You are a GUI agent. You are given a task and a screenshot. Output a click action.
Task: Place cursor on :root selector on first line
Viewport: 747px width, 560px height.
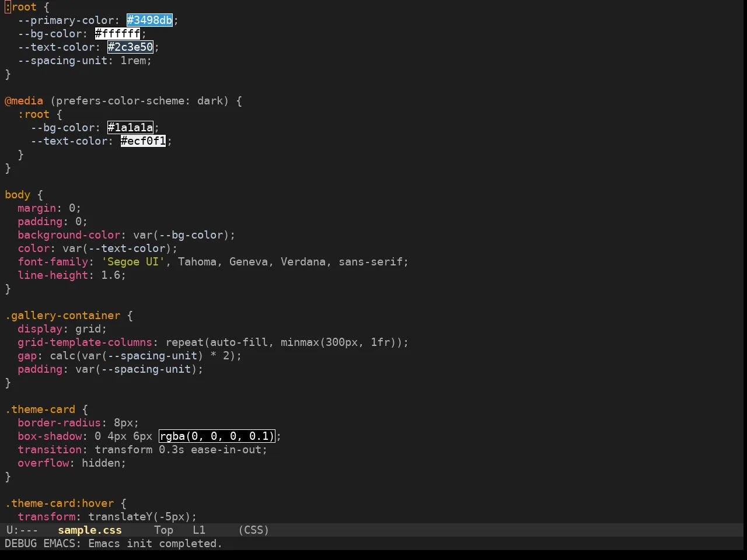click(x=20, y=7)
